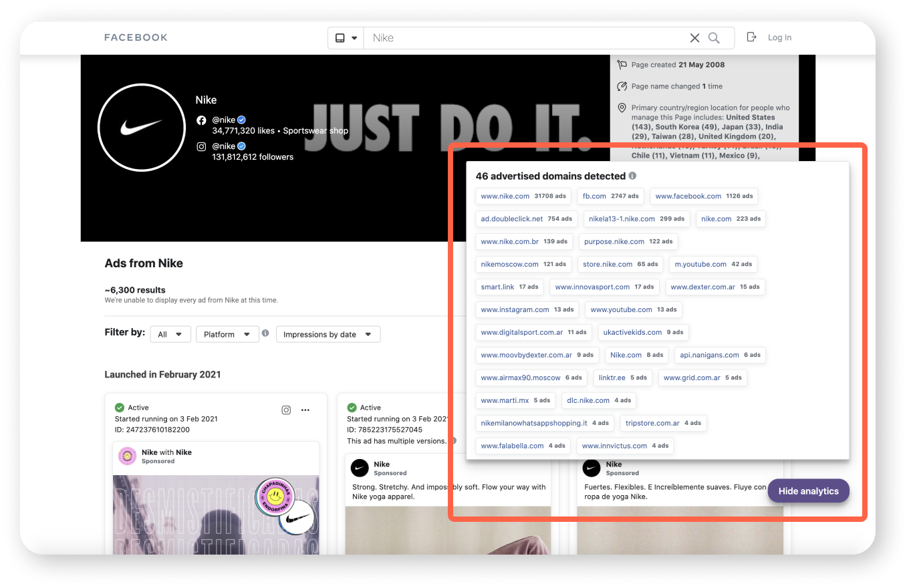The image size is (909, 588).
Task: Clear the Nike search text with X
Action: (694, 38)
